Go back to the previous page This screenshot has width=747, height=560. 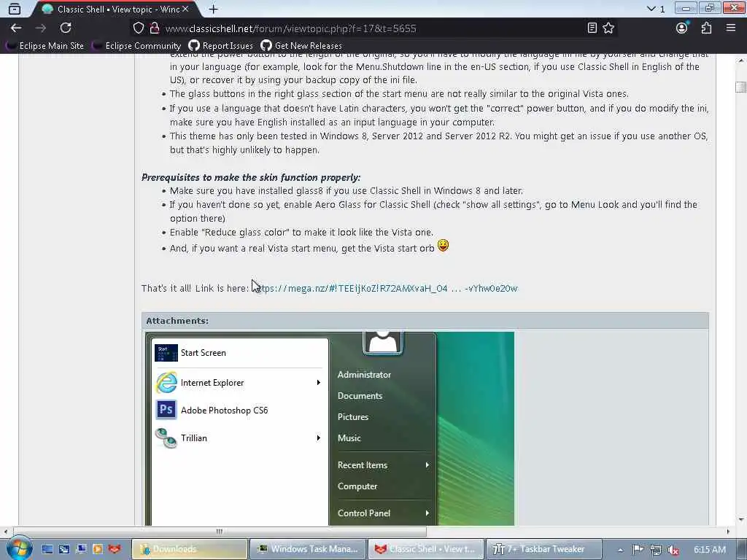point(16,28)
